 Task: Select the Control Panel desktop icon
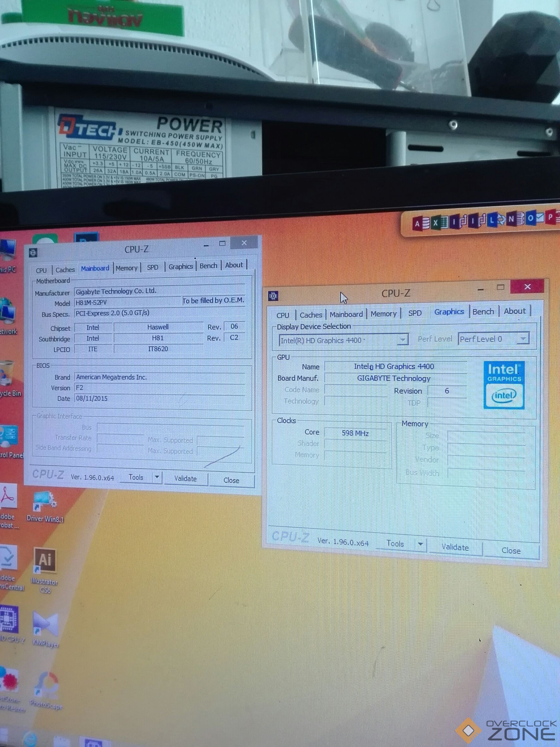pos(11,442)
